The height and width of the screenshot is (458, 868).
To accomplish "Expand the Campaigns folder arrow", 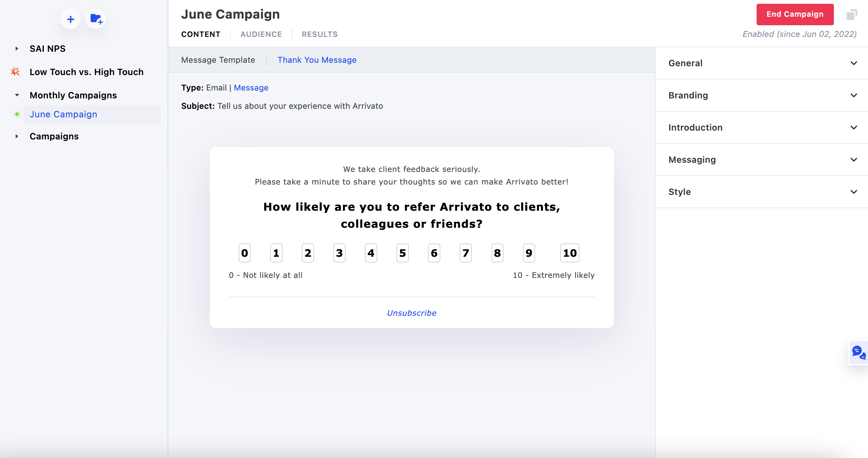I will (x=17, y=136).
